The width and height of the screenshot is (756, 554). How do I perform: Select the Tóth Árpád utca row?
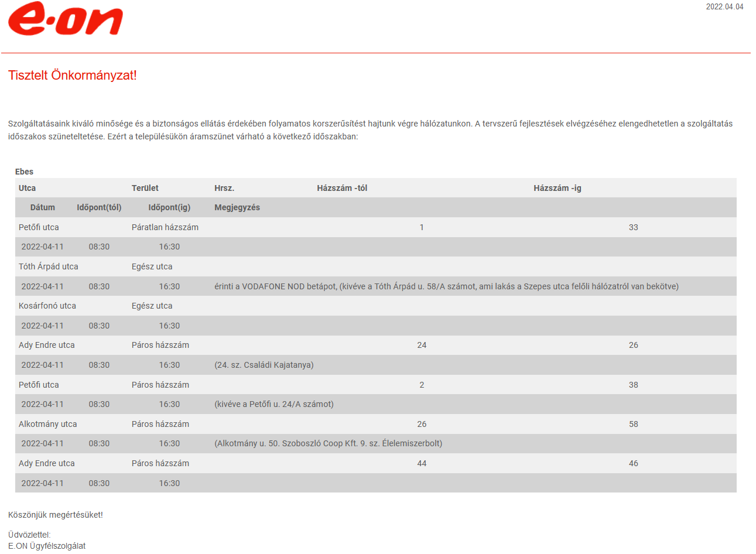point(376,266)
